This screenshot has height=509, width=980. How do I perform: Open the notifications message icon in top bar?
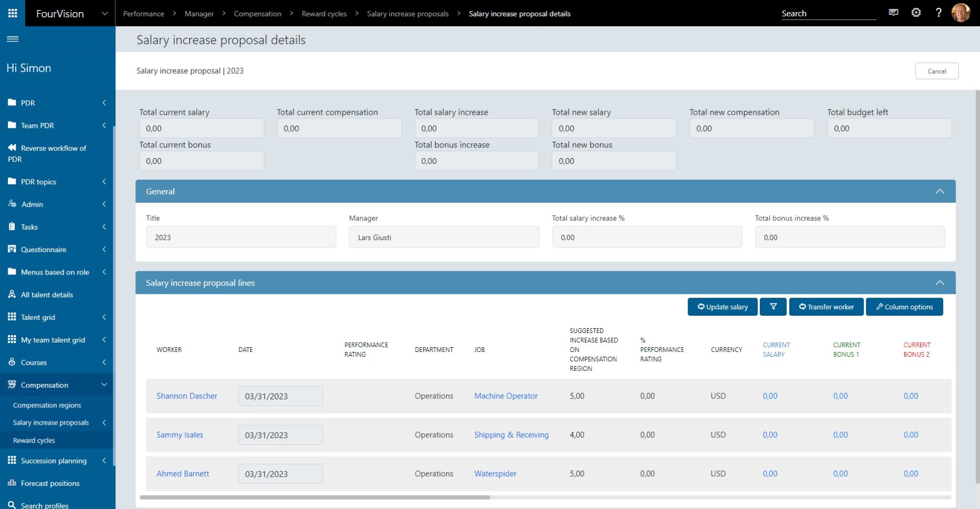(x=893, y=13)
